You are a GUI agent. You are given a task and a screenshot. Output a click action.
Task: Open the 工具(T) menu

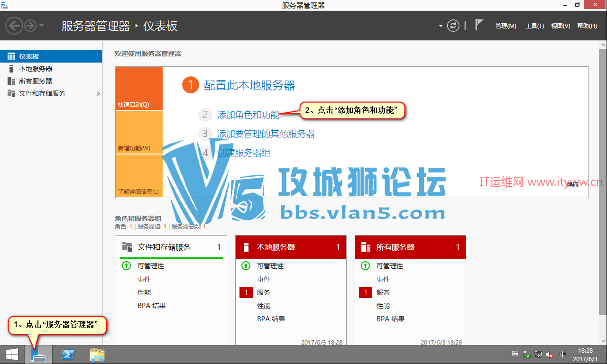tap(534, 26)
